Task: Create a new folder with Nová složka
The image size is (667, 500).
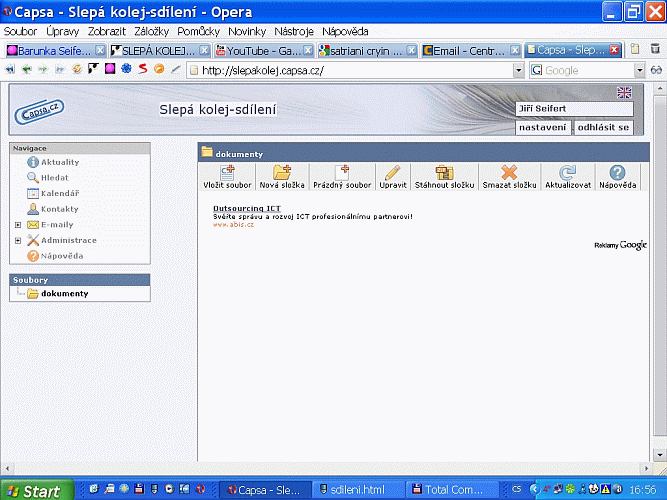Action: (283, 174)
